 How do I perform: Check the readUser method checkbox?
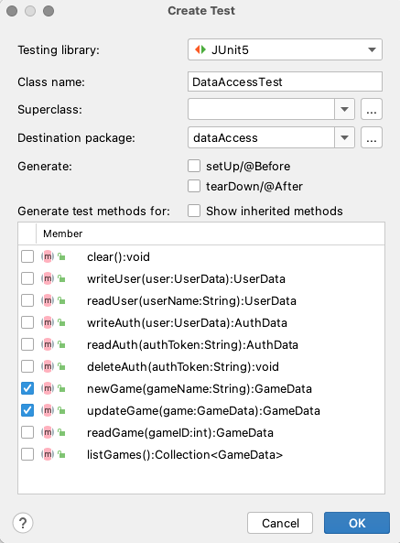click(x=27, y=301)
